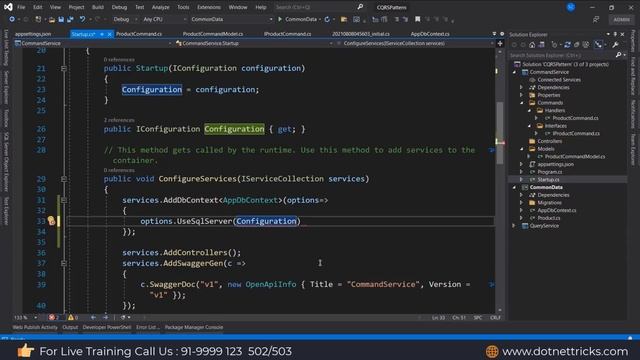640x360 pixels.
Task: Click the yellow warning count icon in editor footer
Action: tap(71, 317)
